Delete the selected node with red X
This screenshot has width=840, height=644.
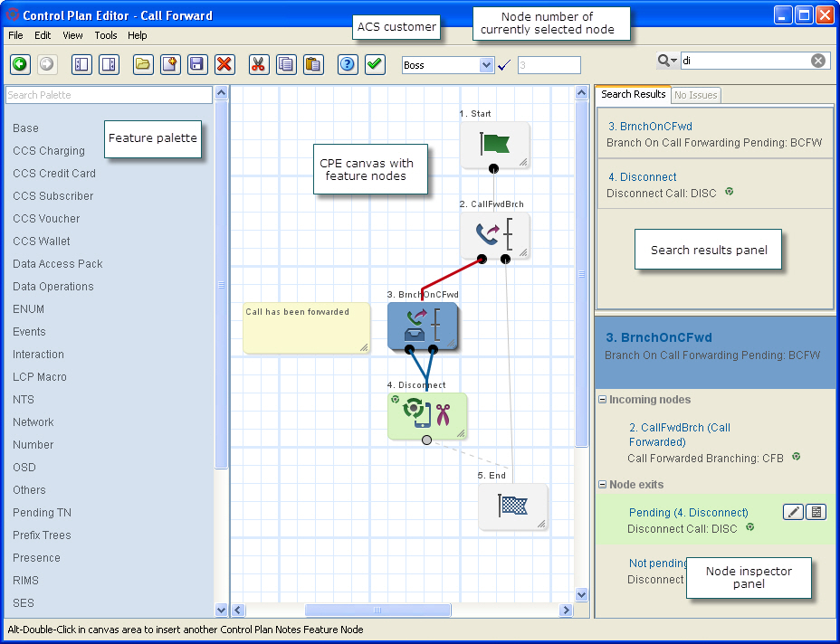tap(223, 65)
